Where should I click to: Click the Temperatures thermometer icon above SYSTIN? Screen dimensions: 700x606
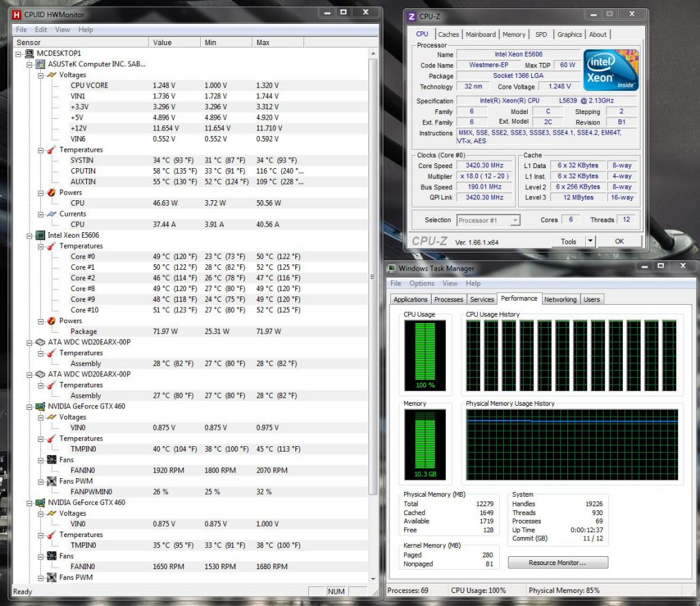click(52, 150)
